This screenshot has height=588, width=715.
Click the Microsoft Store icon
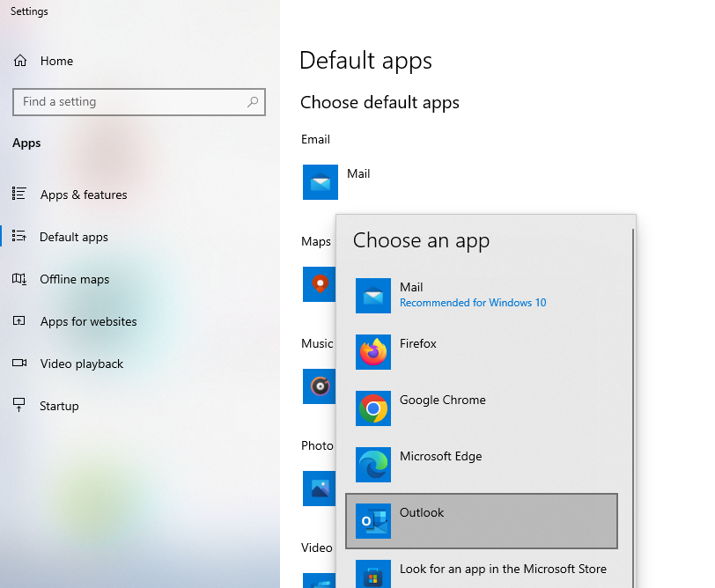[x=373, y=574]
